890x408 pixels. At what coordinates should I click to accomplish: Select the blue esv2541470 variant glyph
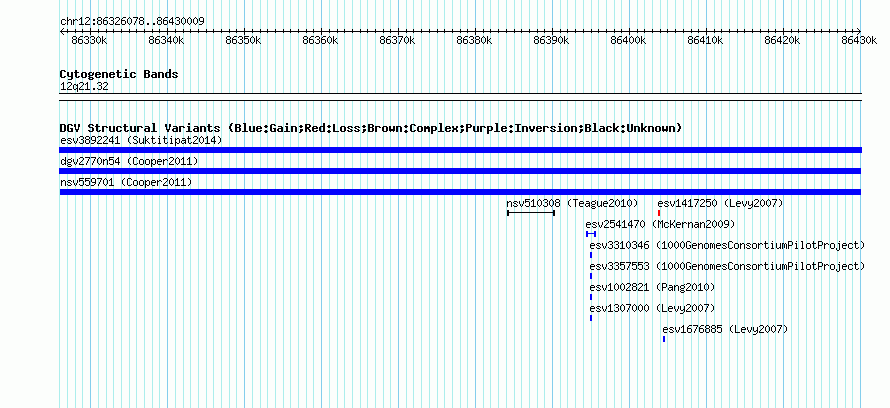point(591,234)
